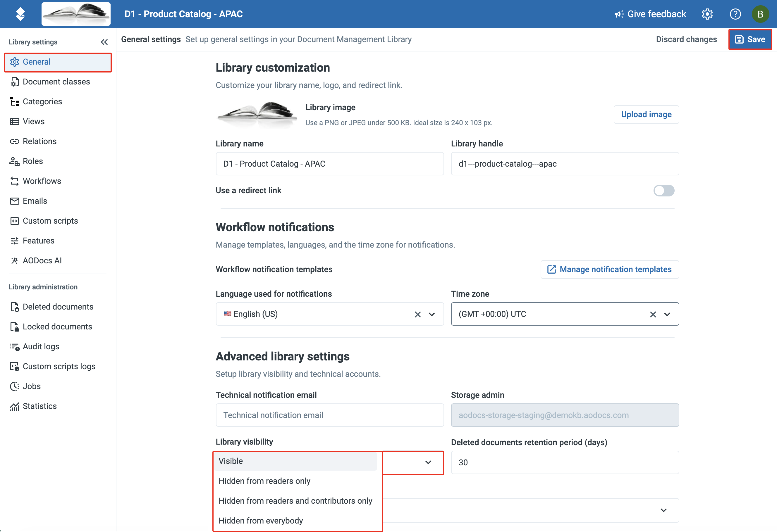
Task: Clear the Time zone selection
Action: point(653,315)
